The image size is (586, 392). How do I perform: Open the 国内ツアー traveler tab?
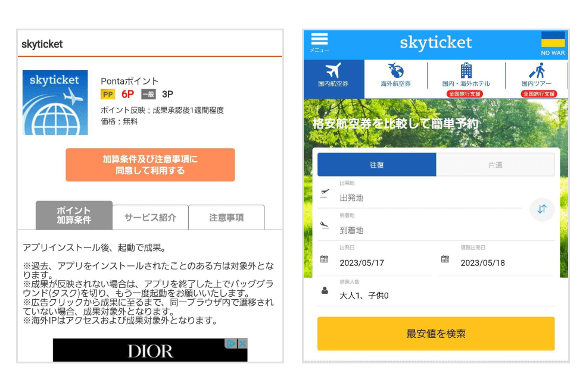click(537, 76)
